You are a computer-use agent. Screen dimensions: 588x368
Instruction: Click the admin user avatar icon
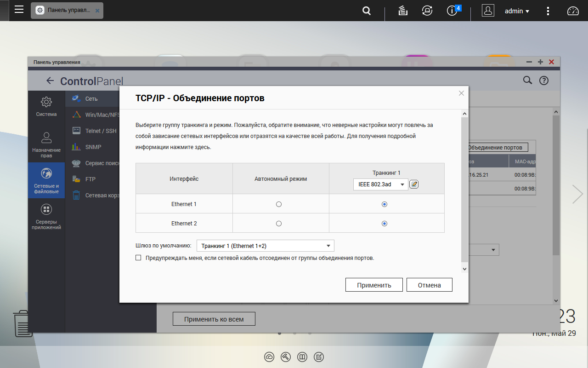488,11
